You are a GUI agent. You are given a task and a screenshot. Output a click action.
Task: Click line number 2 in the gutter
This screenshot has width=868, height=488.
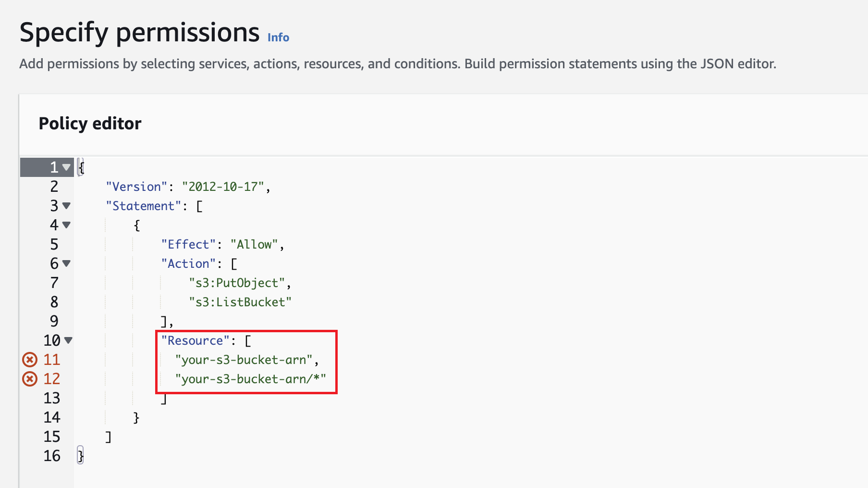click(x=54, y=187)
